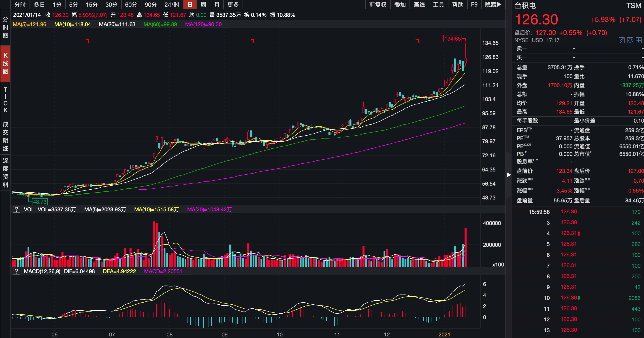The width and height of the screenshot is (644, 338).
Task: Switch to the 60分 timeframe tab
Action: point(131,4)
